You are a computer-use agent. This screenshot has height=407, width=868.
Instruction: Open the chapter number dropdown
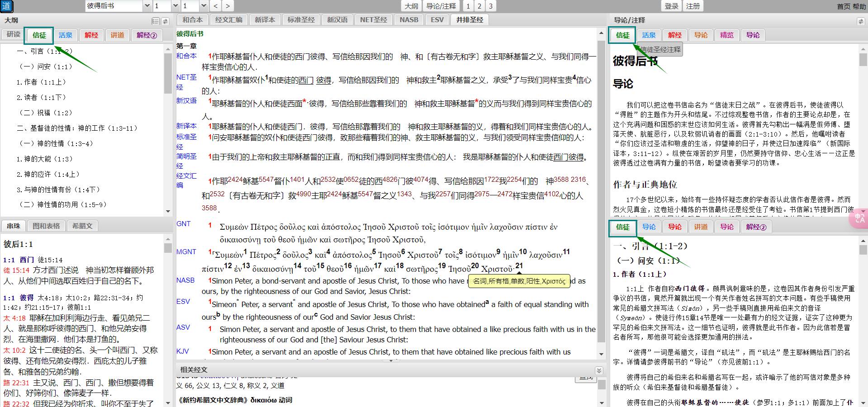point(175,6)
